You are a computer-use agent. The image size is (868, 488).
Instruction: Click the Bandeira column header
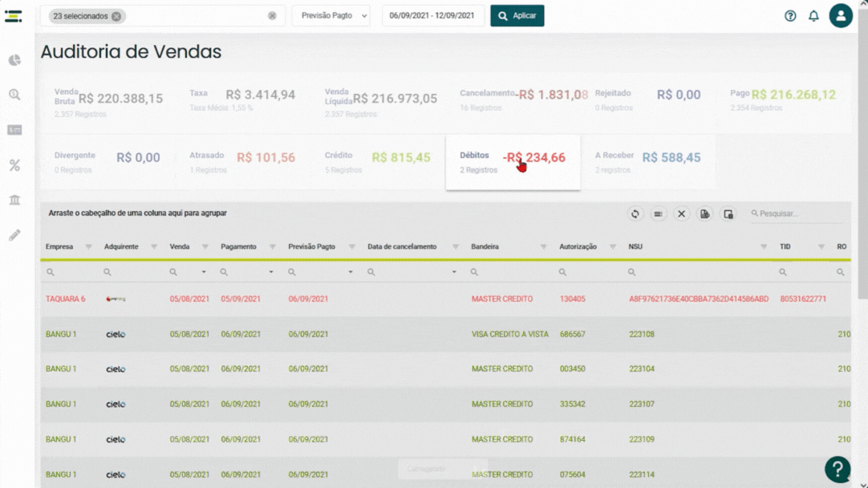pyautogui.click(x=485, y=246)
